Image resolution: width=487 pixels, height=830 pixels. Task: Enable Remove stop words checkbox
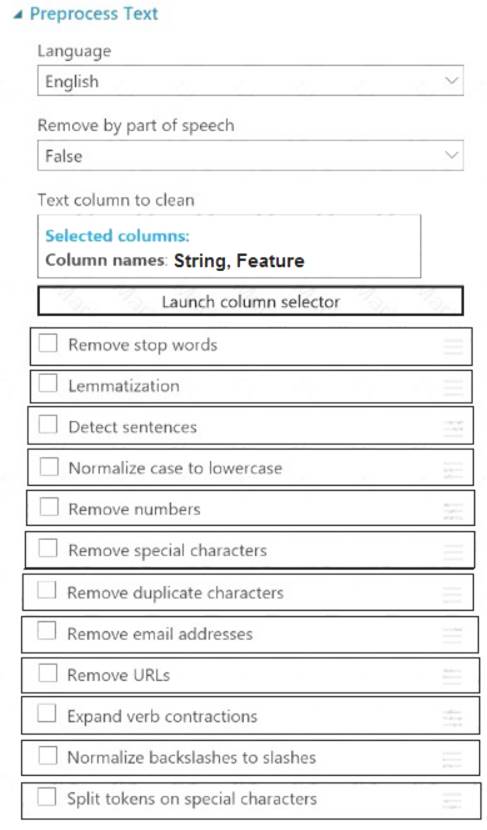point(48,344)
